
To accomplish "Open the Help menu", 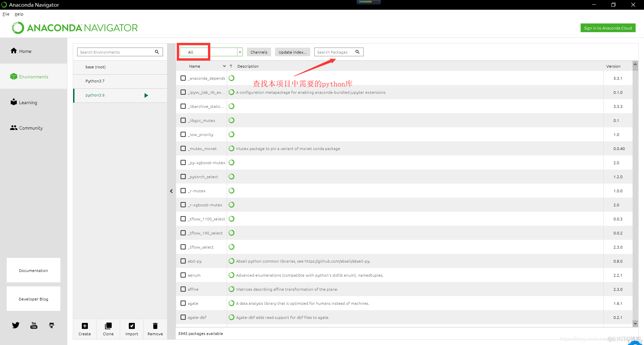I will (x=19, y=14).
